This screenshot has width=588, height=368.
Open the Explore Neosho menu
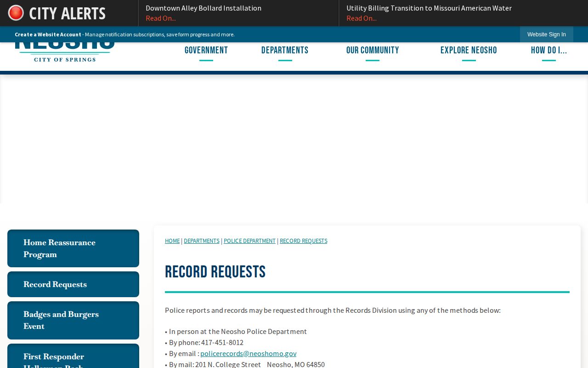pyautogui.click(x=469, y=51)
